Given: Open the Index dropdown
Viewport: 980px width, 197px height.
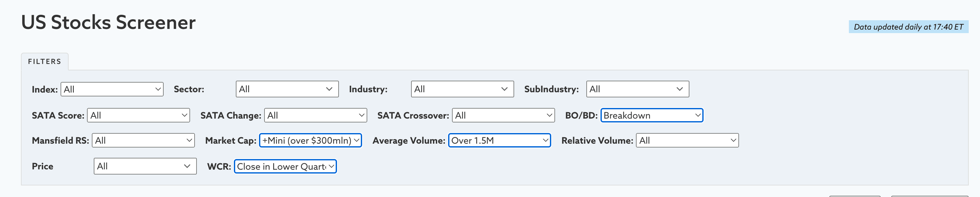Looking at the screenshot, I should [x=112, y=89].
